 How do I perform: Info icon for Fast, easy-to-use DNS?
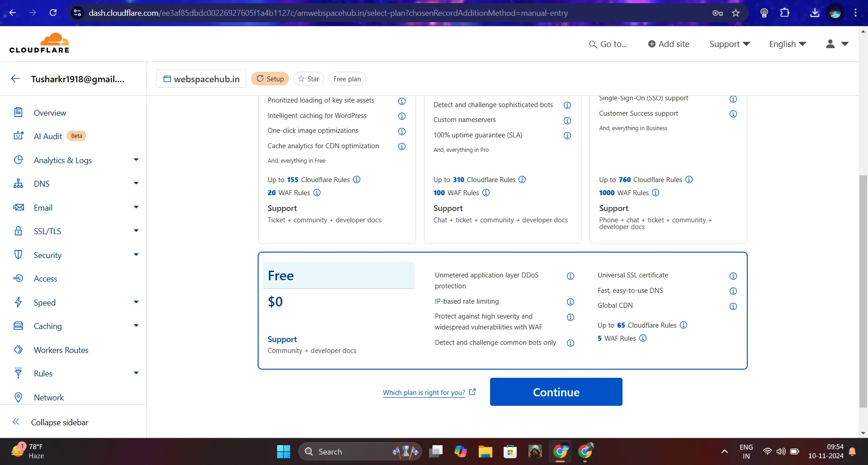pos(733,291)
